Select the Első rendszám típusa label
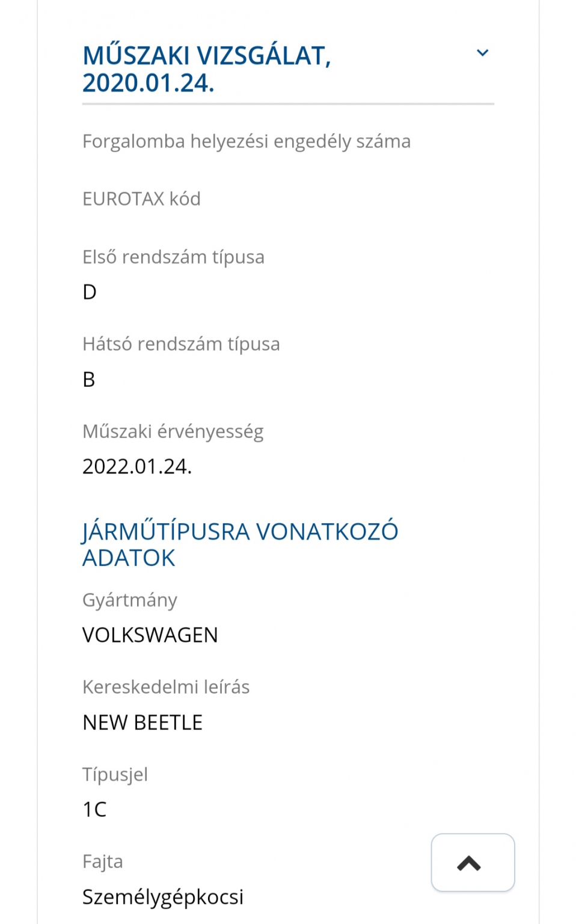This screenshot has width=576, height=924. 173,257
